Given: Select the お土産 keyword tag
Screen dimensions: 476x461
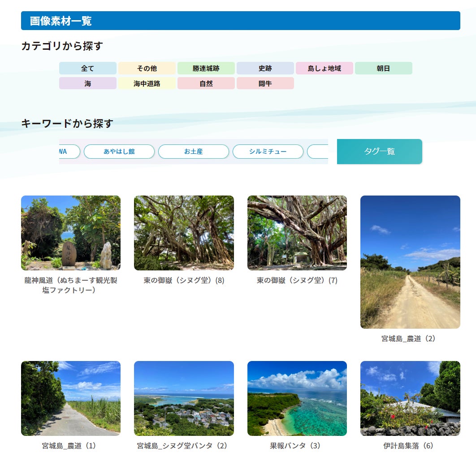Looking at the screenshot, I should point(193,152).
